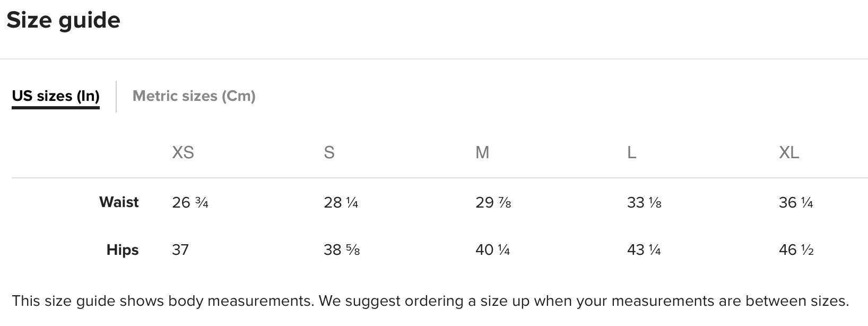Viewport: 868px width, 326px height.
Task: Click the XL size column header
Action: [788, 153]
